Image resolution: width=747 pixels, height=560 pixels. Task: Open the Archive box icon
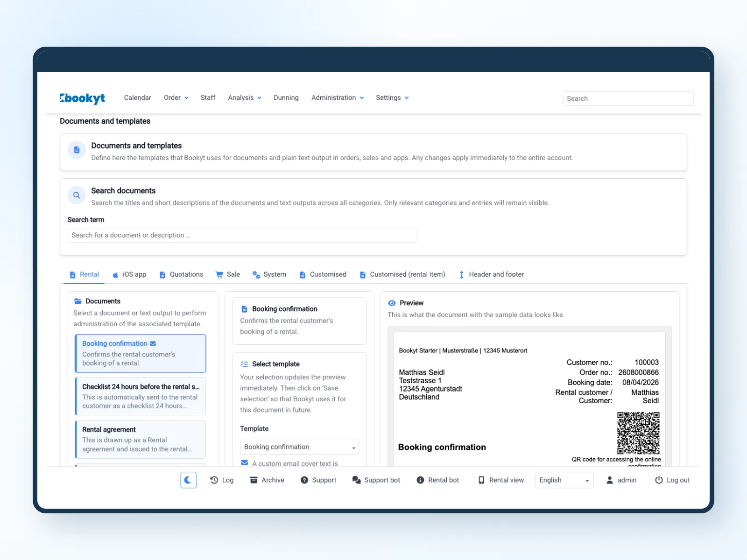click(254, 480)
